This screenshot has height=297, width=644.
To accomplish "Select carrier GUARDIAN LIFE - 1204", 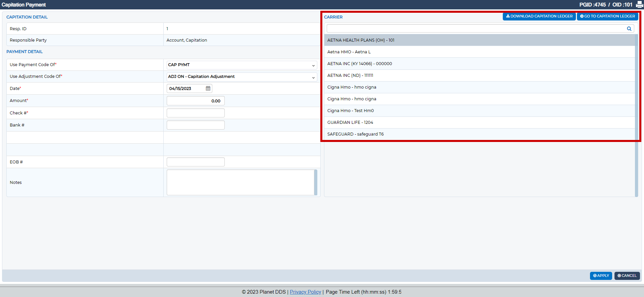I will point(479,122).
